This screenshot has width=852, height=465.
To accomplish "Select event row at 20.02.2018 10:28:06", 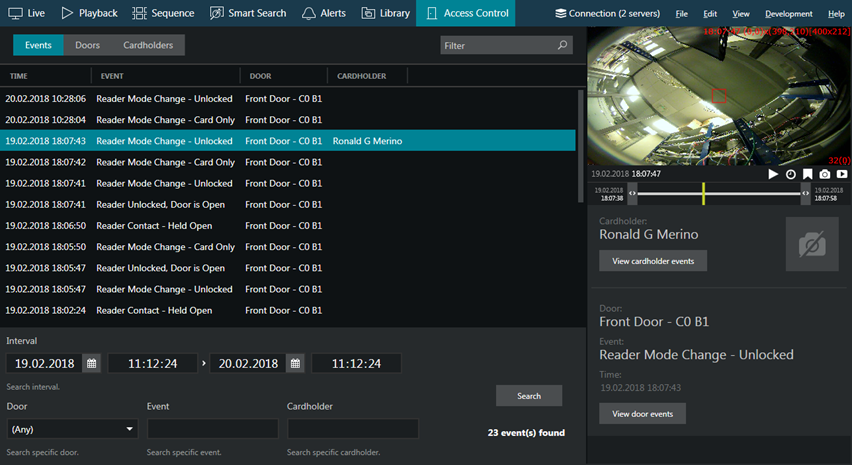I will [x=287, y=98].
